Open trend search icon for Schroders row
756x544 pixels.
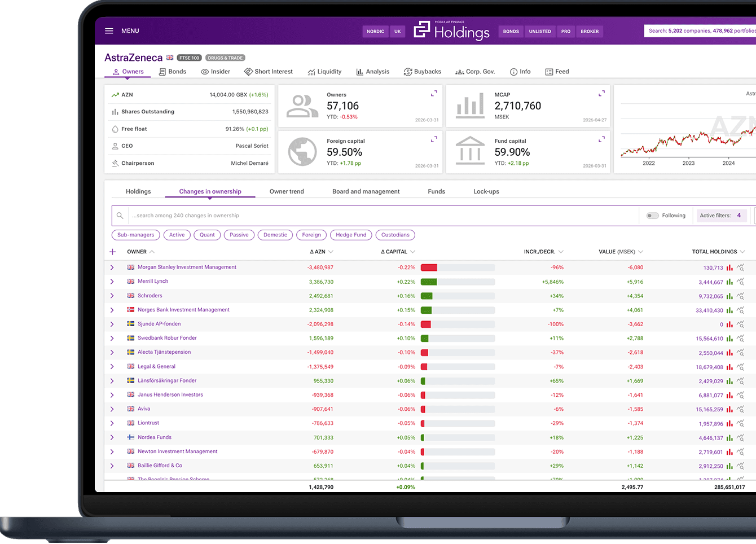[x=741, y=296]
